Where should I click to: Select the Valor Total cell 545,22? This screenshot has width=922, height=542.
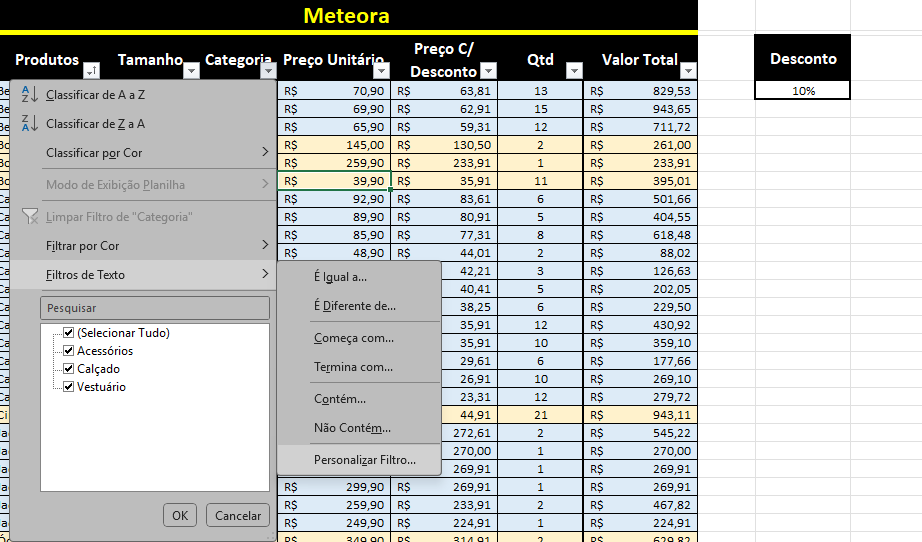pos(640,433)
